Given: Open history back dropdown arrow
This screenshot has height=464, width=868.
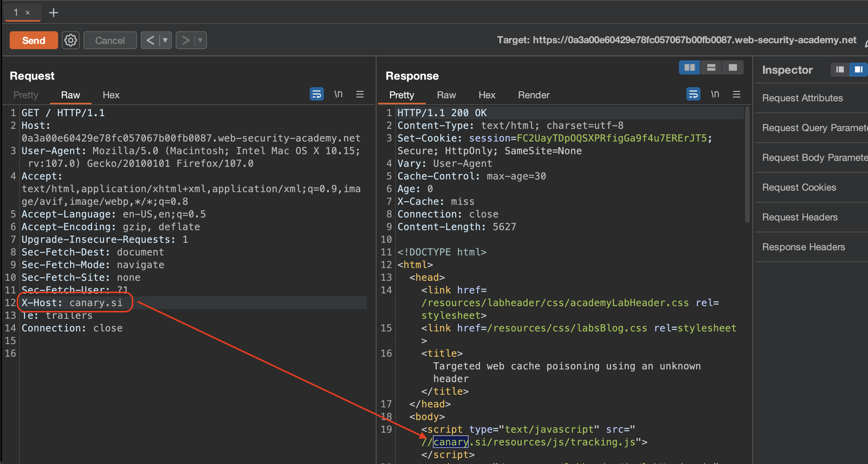Looking at the screenshot, I should (x=165, y=40).
